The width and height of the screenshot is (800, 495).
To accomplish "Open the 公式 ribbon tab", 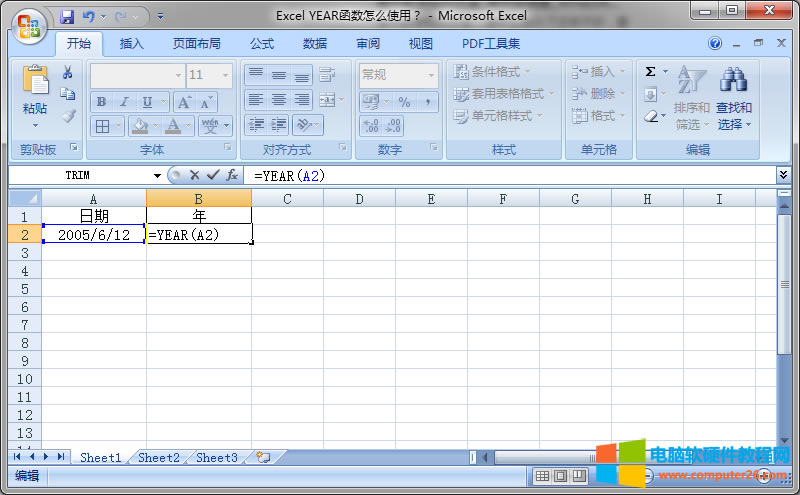I will click(x=262, y=44).
